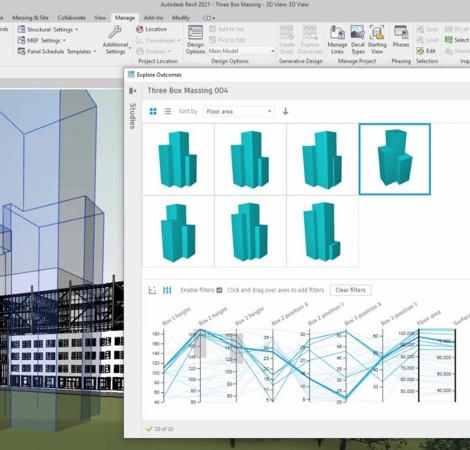Click the Studies vertical label

[132, 116]
